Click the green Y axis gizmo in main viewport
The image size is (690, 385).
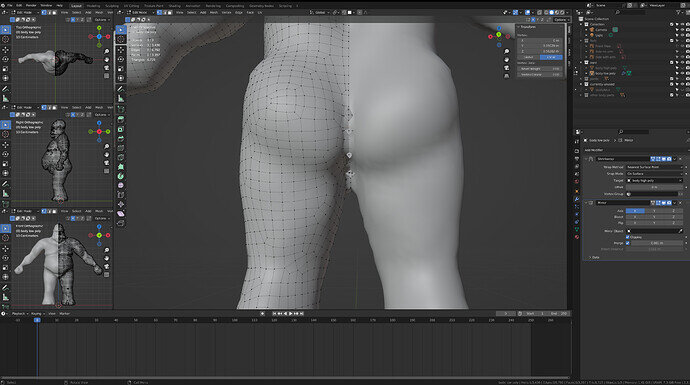click(499, 34)
